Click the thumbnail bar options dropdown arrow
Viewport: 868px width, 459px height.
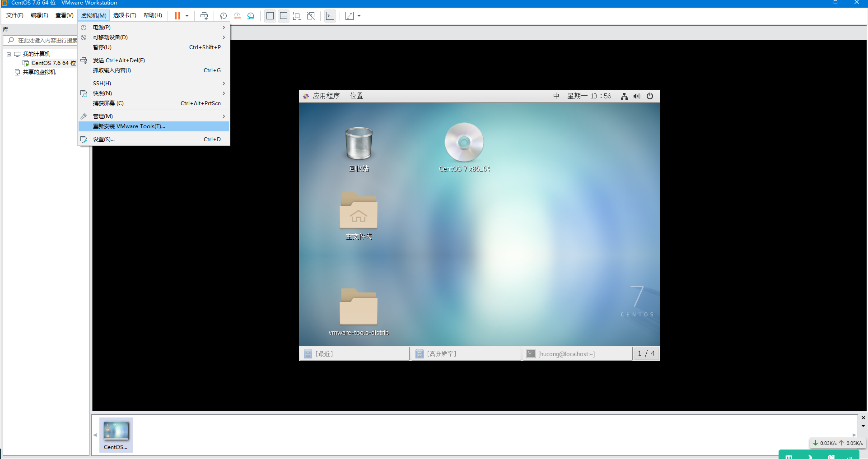863,426
